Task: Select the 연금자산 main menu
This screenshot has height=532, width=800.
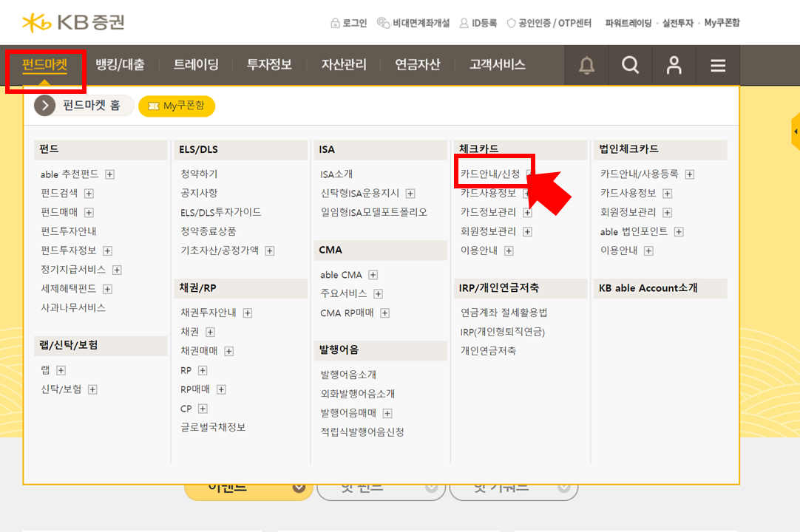Action: tap(417, 65)
